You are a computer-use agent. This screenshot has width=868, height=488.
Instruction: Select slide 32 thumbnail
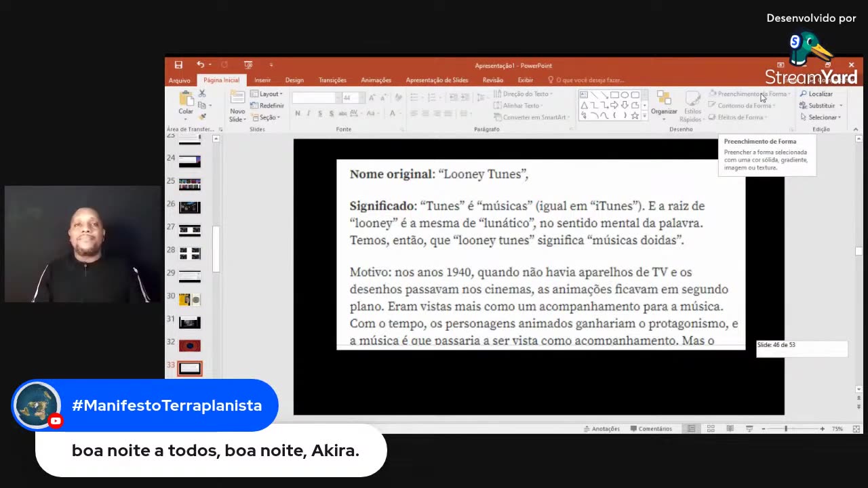click(x=190, y=346)
